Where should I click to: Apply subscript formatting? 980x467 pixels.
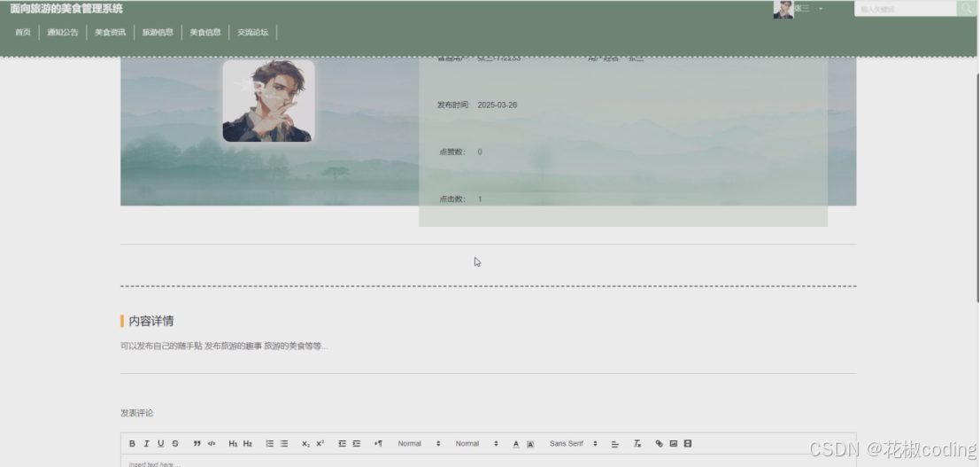pos(305,443)
